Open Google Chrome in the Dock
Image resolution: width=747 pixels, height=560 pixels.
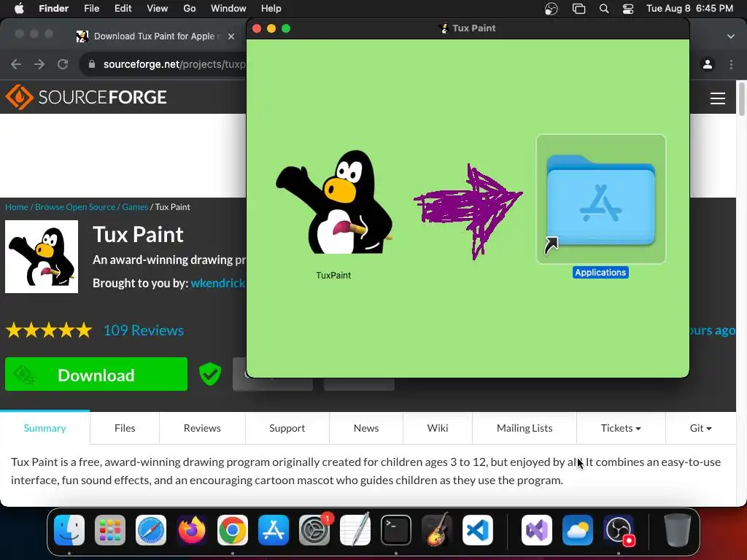tap(233, 530)
